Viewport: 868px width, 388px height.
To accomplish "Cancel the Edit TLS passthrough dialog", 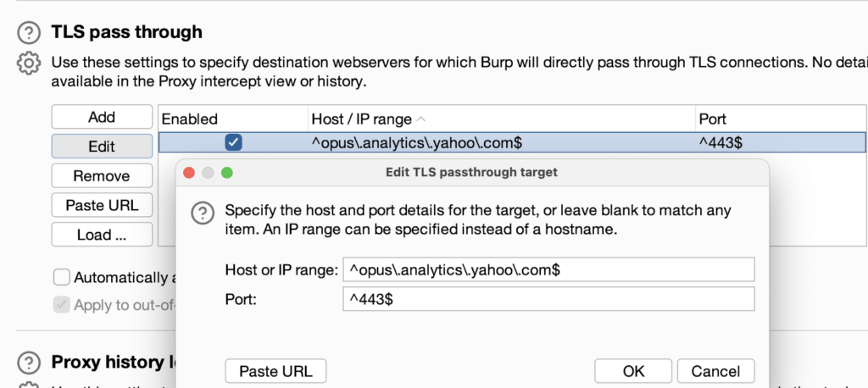I will 715,371.
